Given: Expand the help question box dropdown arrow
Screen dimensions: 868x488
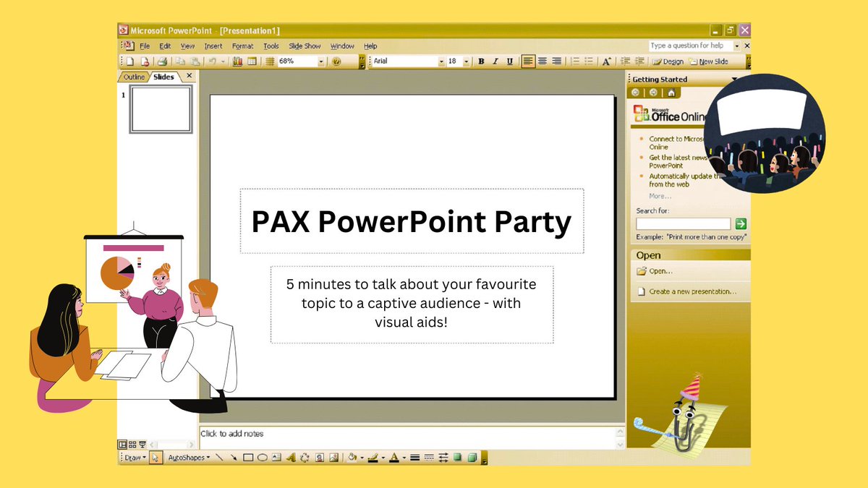Looking at the screenshot, I should (x=737, y=46).
